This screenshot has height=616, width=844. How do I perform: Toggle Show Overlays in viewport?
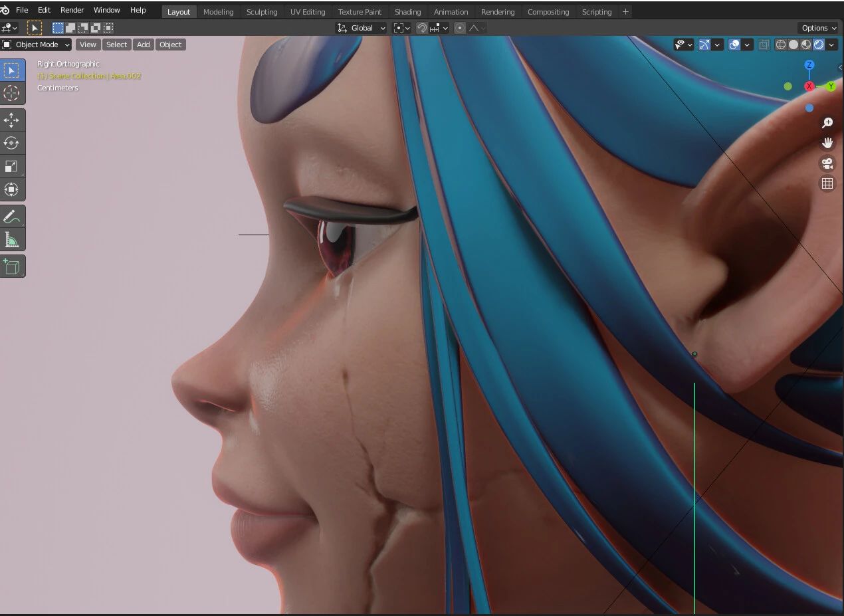coord(734,45)
